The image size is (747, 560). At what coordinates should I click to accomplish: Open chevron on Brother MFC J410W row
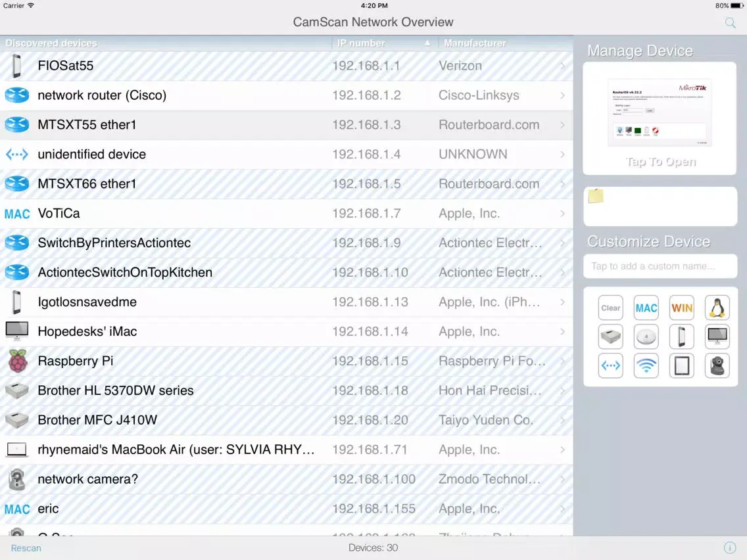tap(563, 420)
